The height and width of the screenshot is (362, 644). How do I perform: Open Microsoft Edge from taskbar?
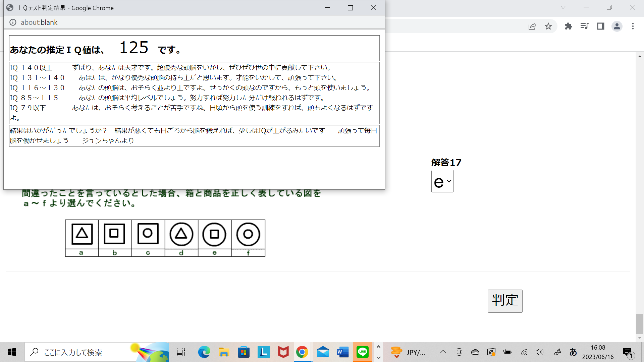click(x=204, y=352)
